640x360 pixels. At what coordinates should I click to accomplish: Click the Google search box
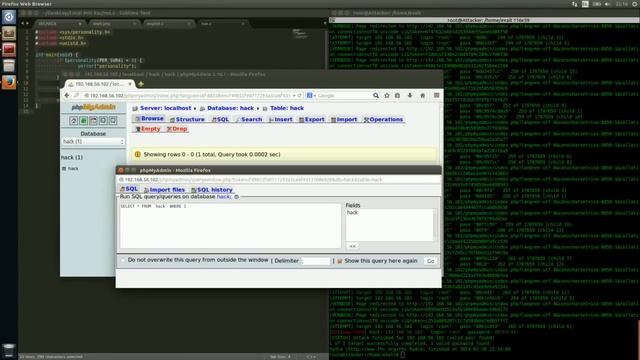click(344, 96)
